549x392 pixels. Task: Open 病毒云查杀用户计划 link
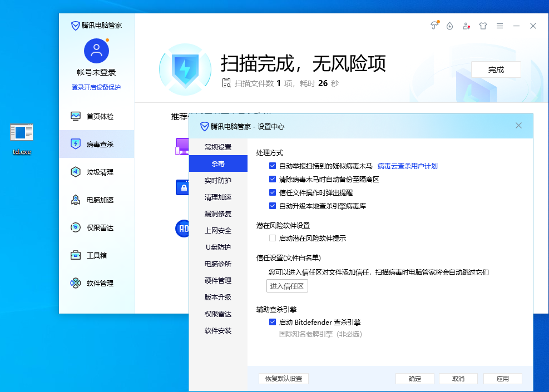click(407, 166)
